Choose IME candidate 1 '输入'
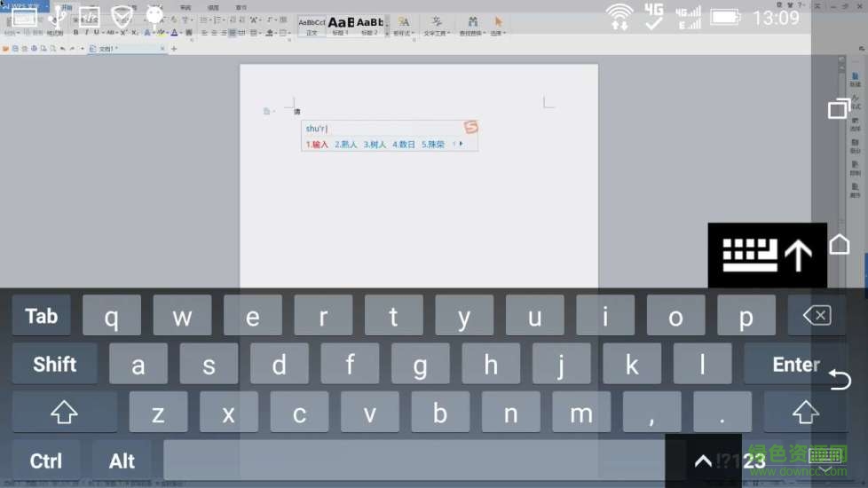This screenshot has height=488, width=868. point(317,145)
